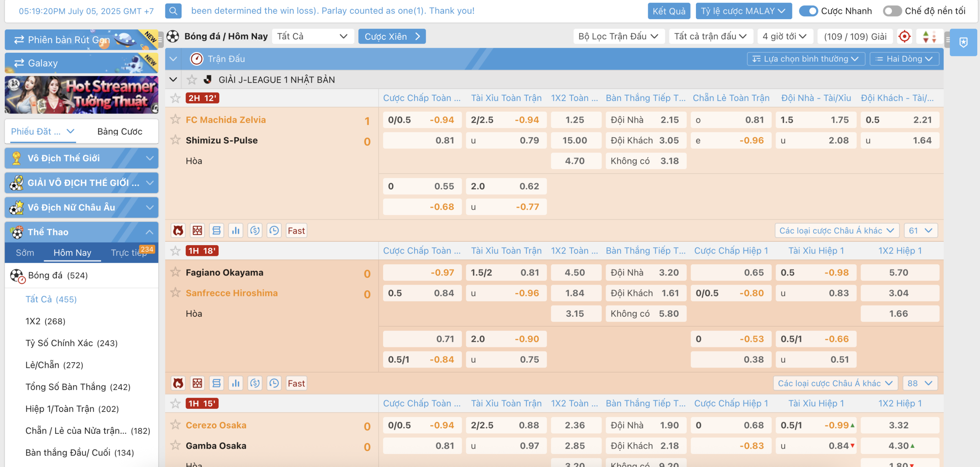Expand the 88 more markets dropdown

[x=920, y=383]
